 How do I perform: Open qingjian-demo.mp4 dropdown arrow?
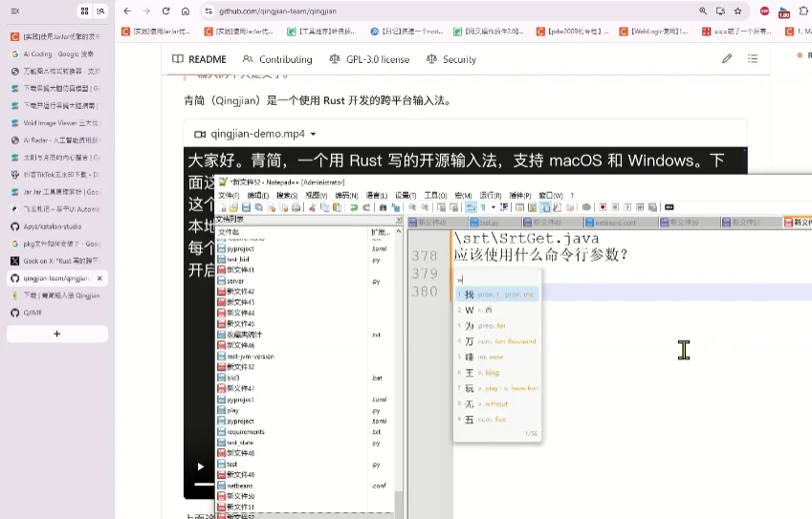click(314, 134)
